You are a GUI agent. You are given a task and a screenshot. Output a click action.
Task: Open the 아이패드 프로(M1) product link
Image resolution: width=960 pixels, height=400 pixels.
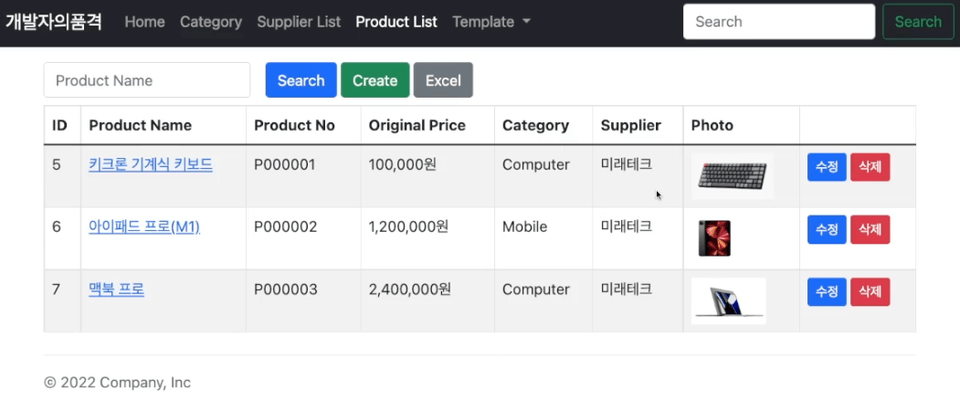click(x=144, y=227)
